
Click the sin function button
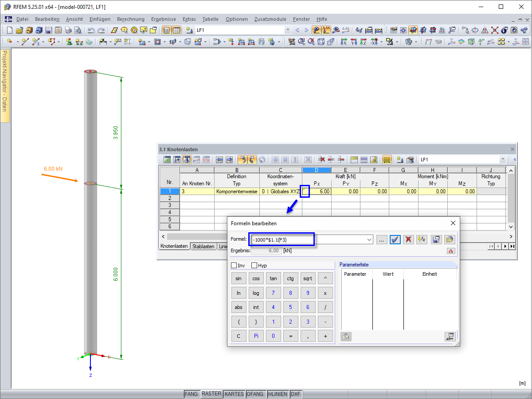pos(239,278)
